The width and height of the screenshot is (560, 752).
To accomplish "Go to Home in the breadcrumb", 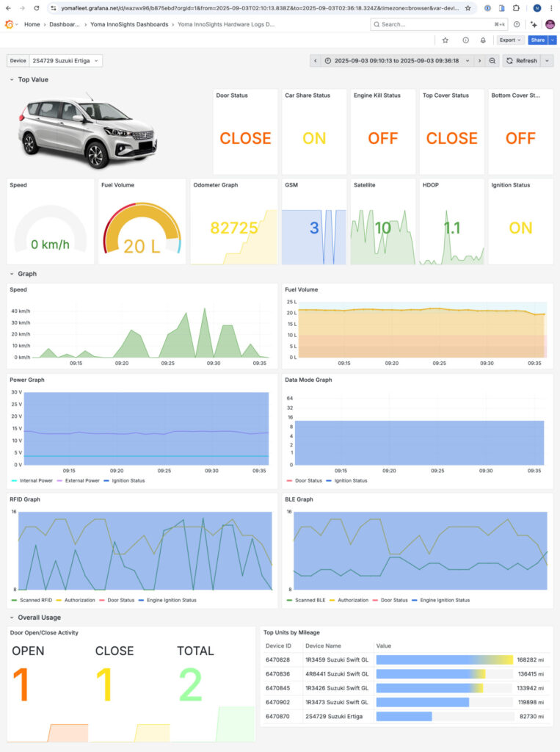I will [x=32, y=24].
